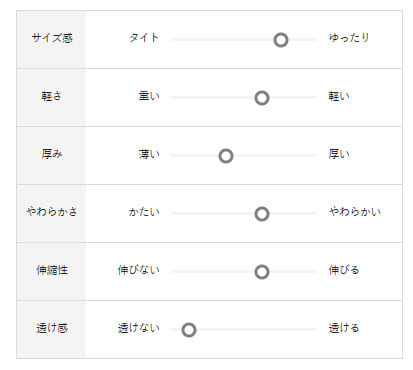Click the 厚み slider handle
Screen dimensions: 413x370
coord(226,156)
